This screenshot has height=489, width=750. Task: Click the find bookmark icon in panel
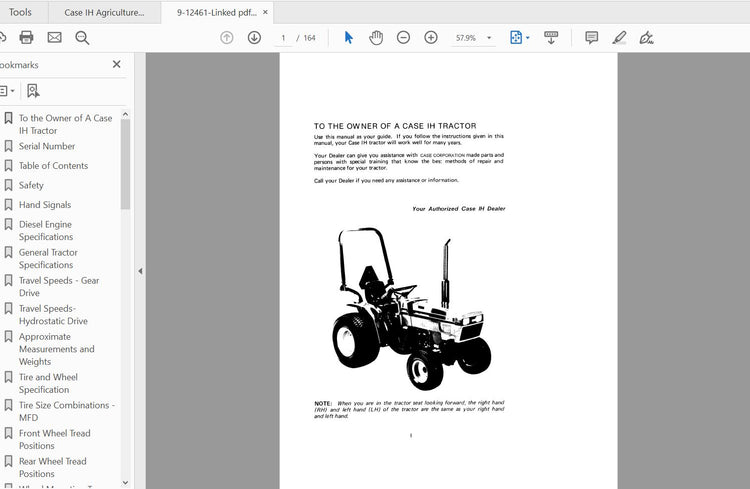point(33,90)
